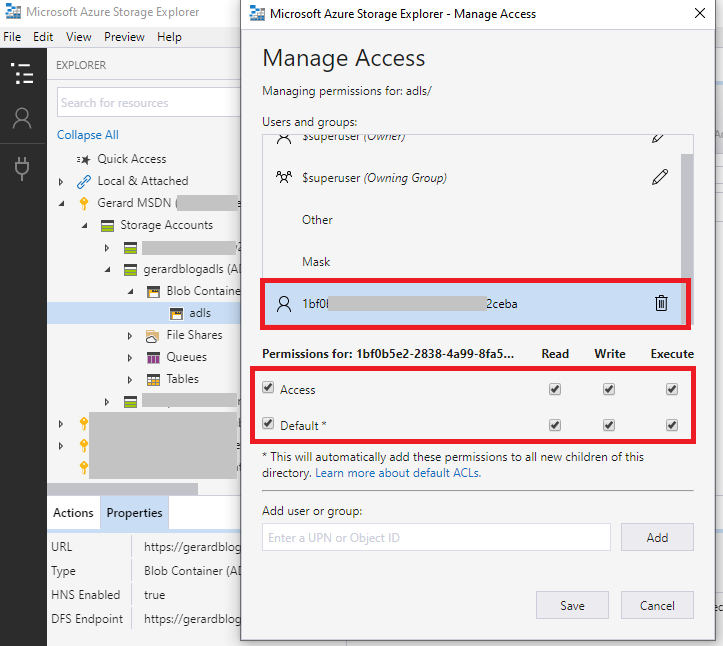Toggle Execute permission for Default

pyautogui.click(x=672, y=425)
